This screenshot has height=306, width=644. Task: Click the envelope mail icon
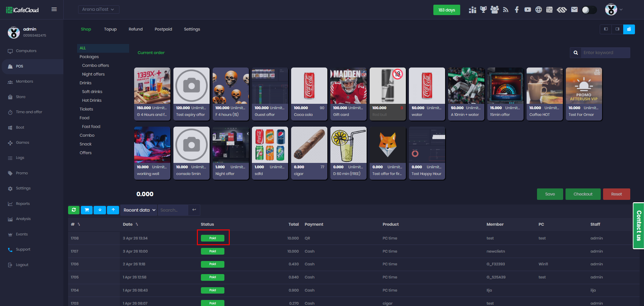click(575, 10)
